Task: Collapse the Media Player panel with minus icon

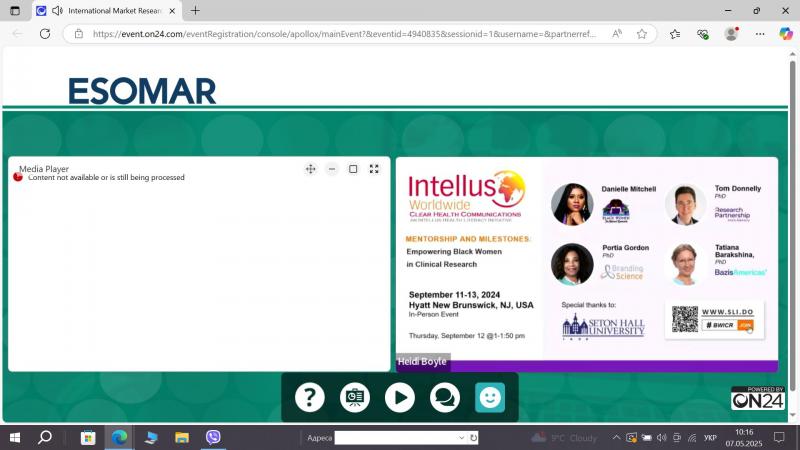Action: click(332, 169)
